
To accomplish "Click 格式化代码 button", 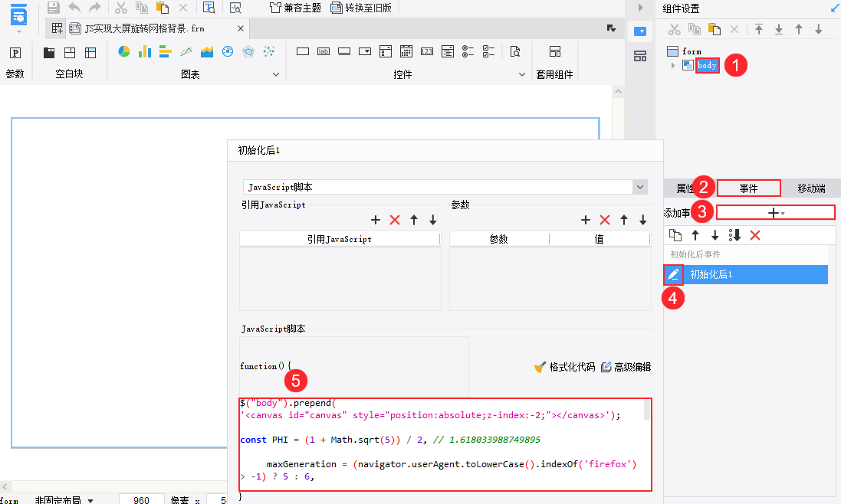I will point(565,367).
